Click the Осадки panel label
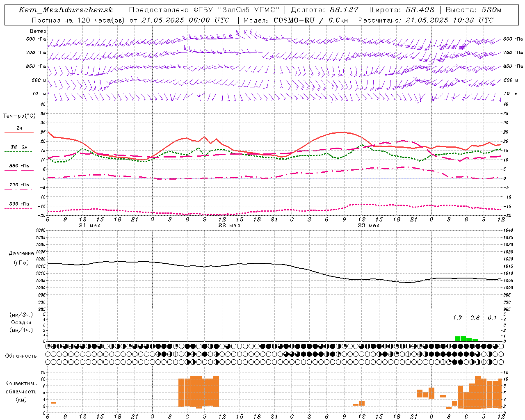 21,322
